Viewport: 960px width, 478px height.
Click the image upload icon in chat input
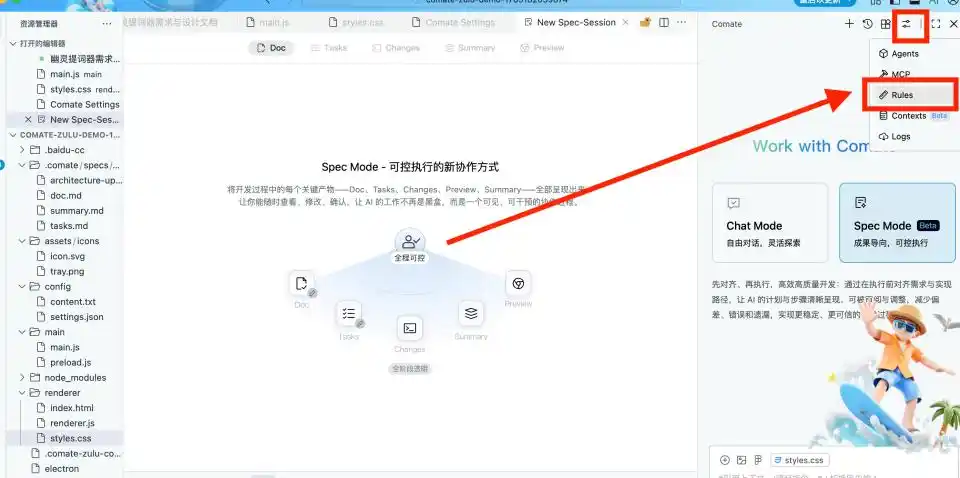pyautogui.click(x=741, y=460)
